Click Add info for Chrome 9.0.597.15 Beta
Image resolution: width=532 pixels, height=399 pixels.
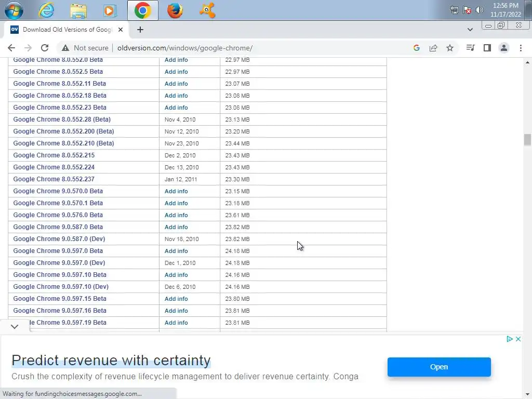click(x=176, y=299)
